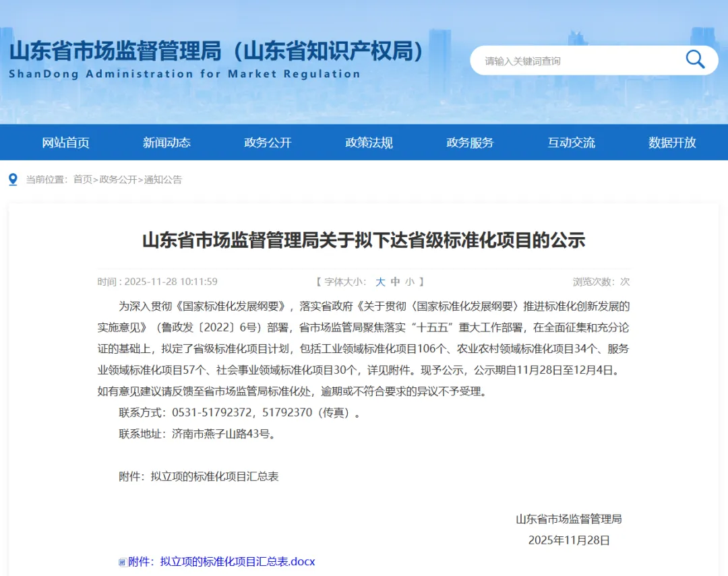Click 首页 in the breadcrumb trail
This screenshot has height=576, width=728.
pos(82,179)
